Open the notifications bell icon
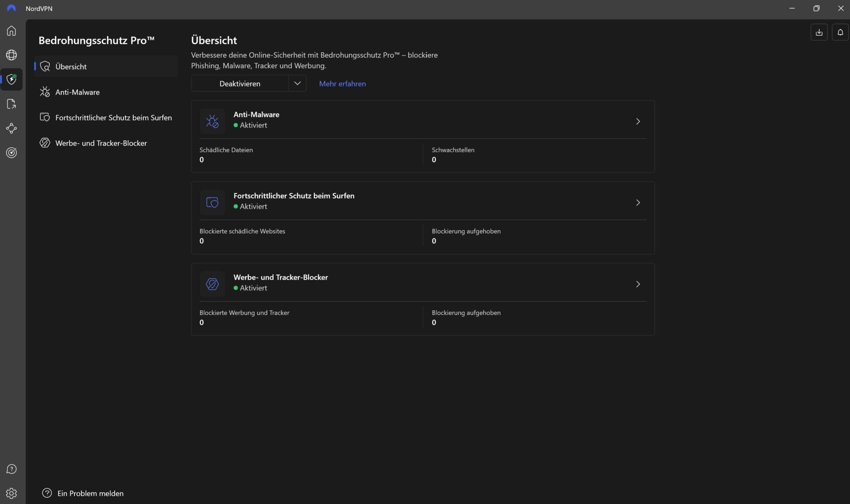850x504 pixels. [x=840, y=32]
